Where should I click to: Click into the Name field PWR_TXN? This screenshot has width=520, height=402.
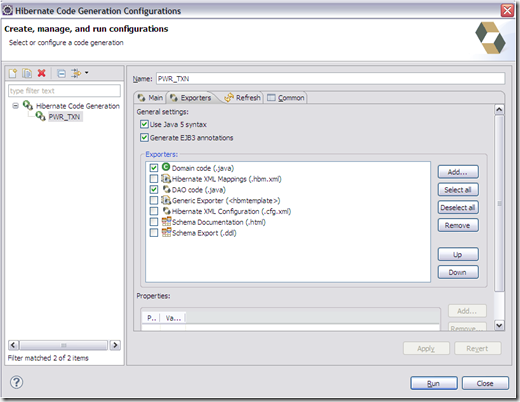(x=330, y=79)
